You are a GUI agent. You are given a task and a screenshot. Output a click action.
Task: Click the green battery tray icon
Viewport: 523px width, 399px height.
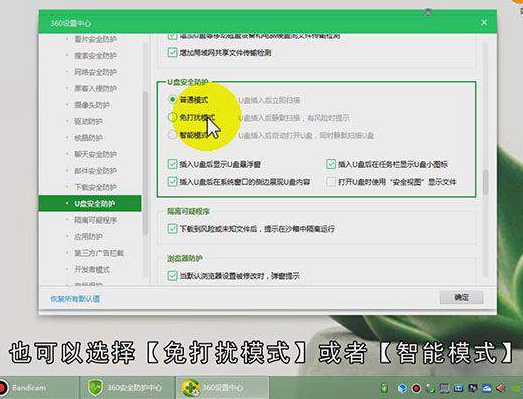tap(385, 388)
